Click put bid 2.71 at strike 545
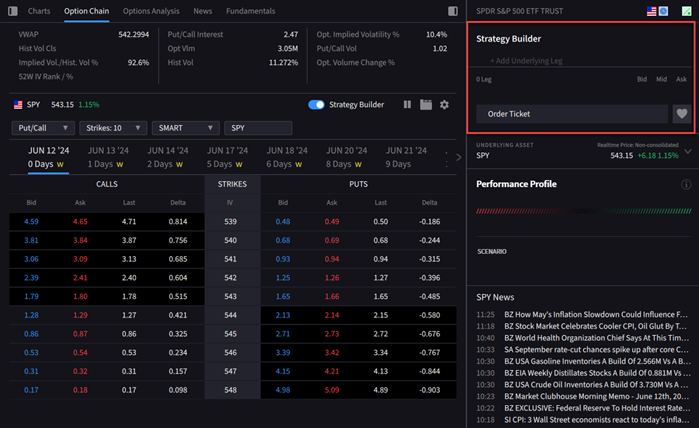The width and height of the screenshot is (699, 428). tap(283, 334)
